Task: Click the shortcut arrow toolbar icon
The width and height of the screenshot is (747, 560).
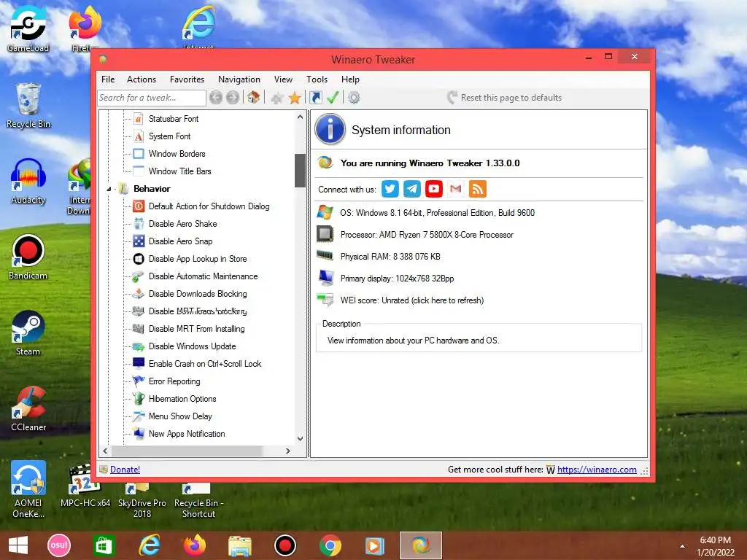Action: tap(315, 98)
